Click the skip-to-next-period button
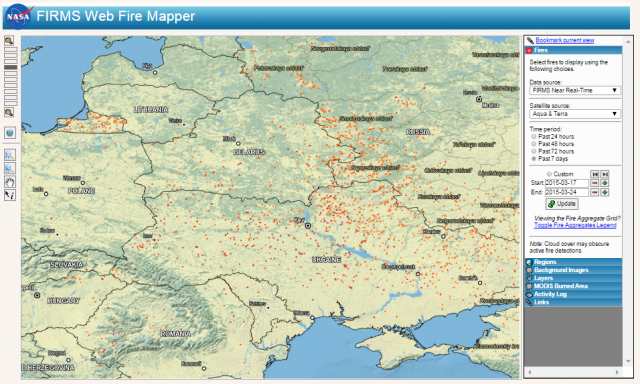 coord(605,174)
